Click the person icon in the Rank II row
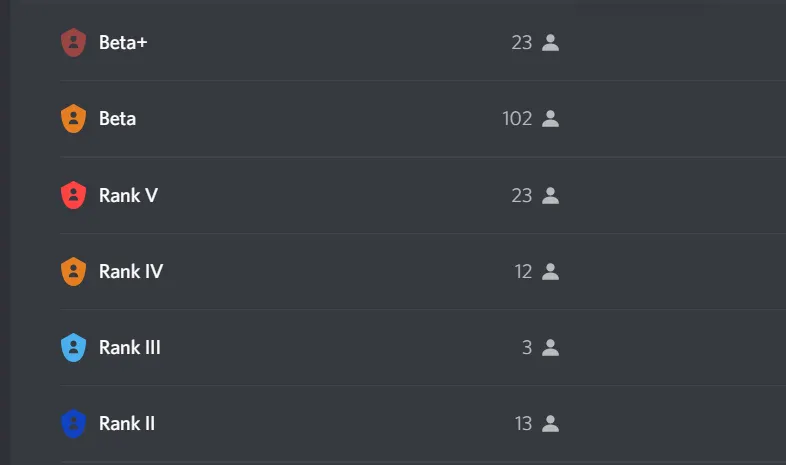 point(550,424)
